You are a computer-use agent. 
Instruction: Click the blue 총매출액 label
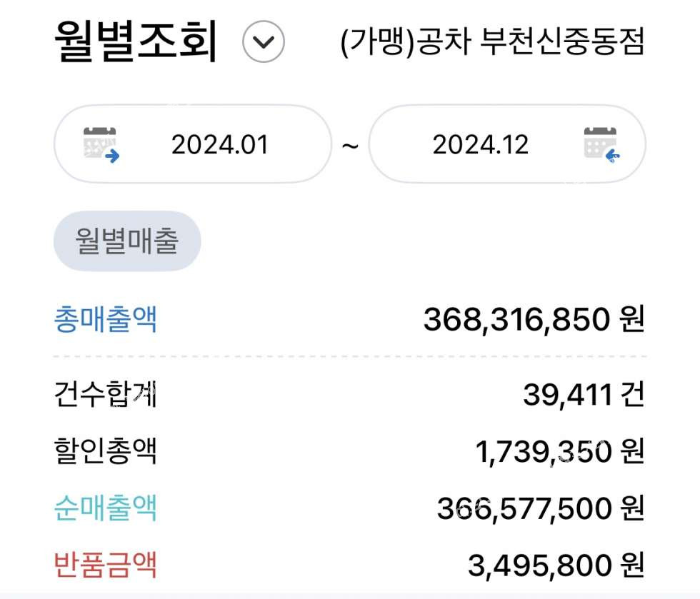click(x=106, y=318)
